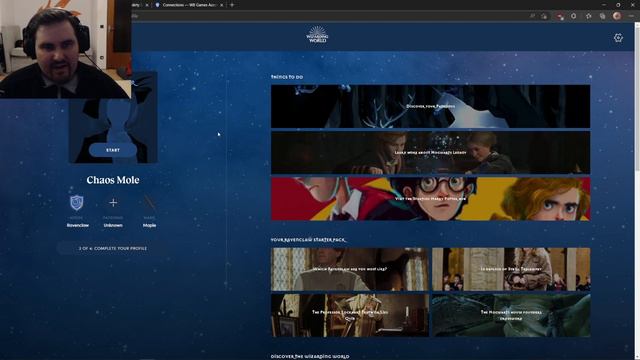Open the Hogwarts Legacy banner
This screenshot has width=640, height=360.
pyautogui.click(x=430, y=153)
